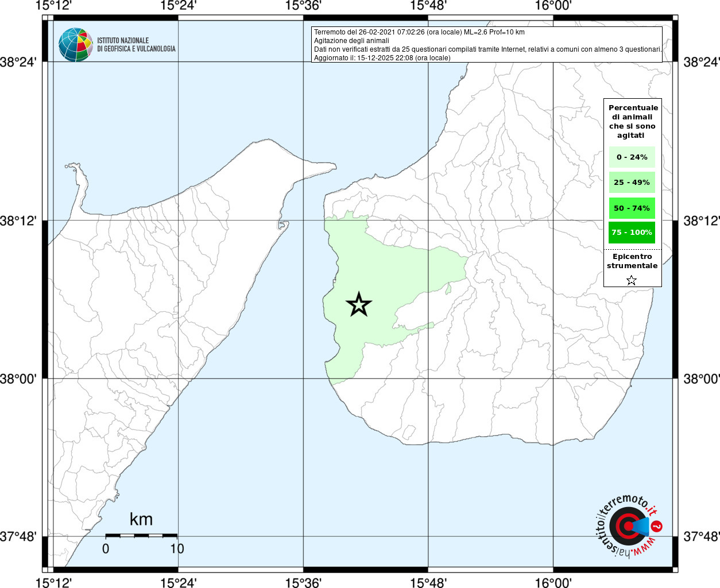The image size is (720, 588).
Task: Click right axis label 38°00'
Action: (701, 379)
